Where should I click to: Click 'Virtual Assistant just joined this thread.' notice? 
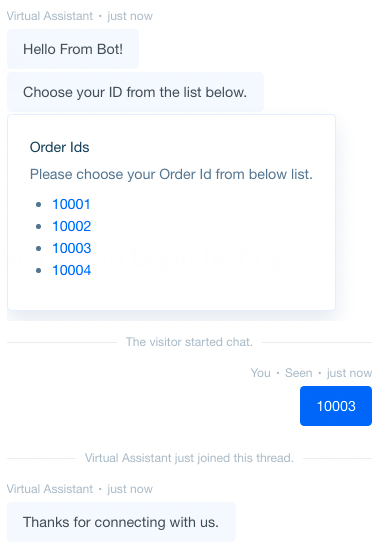pos(189,458)
